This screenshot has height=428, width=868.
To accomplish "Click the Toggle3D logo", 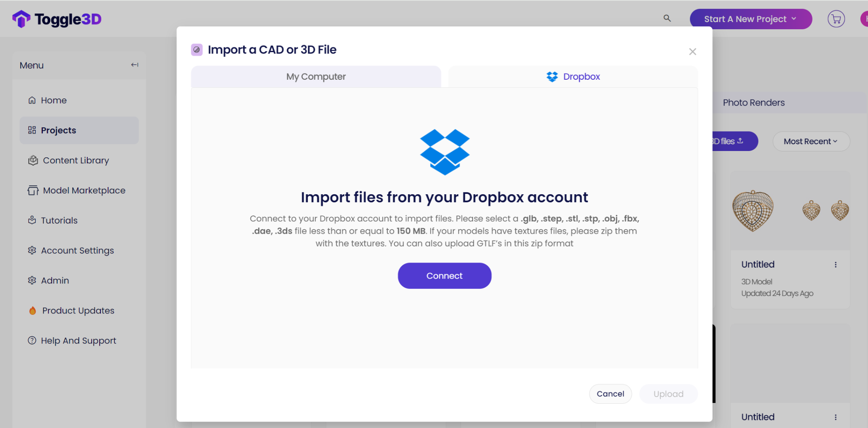I will [57, 19].
